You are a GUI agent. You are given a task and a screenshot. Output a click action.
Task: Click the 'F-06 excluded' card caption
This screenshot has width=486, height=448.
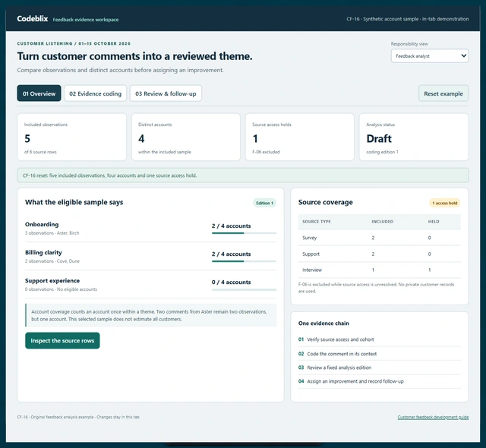[266, 152]
